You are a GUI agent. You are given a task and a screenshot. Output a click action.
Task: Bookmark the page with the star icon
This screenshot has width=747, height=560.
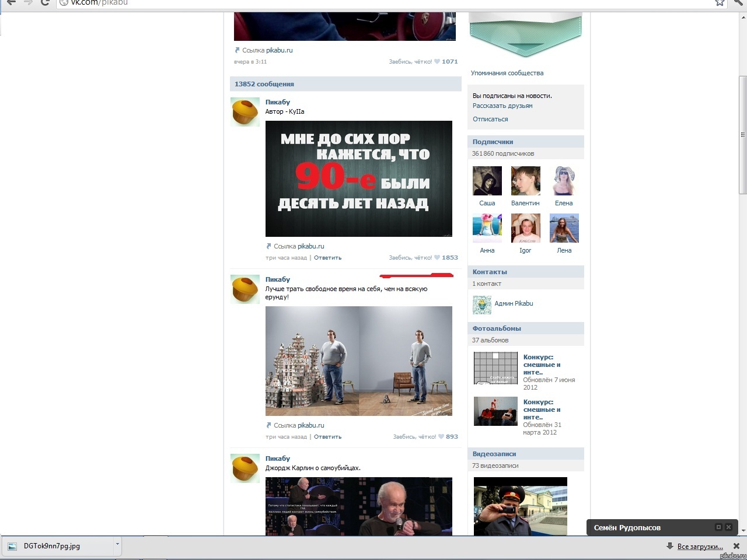720,2
